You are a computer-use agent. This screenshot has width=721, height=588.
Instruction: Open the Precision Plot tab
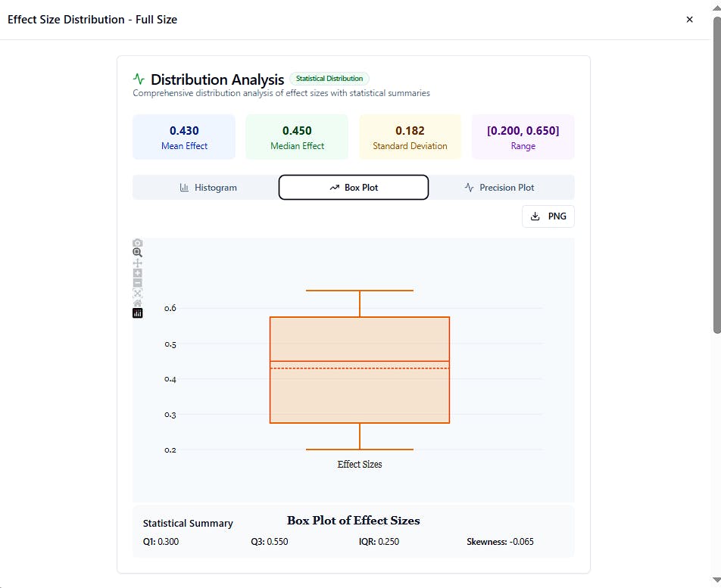[500, 188]
